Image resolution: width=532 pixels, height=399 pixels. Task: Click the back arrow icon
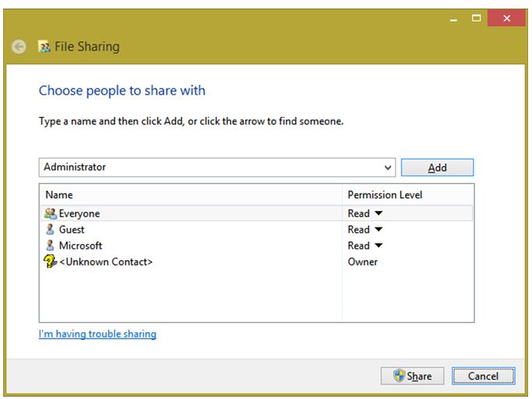point(19,47)
